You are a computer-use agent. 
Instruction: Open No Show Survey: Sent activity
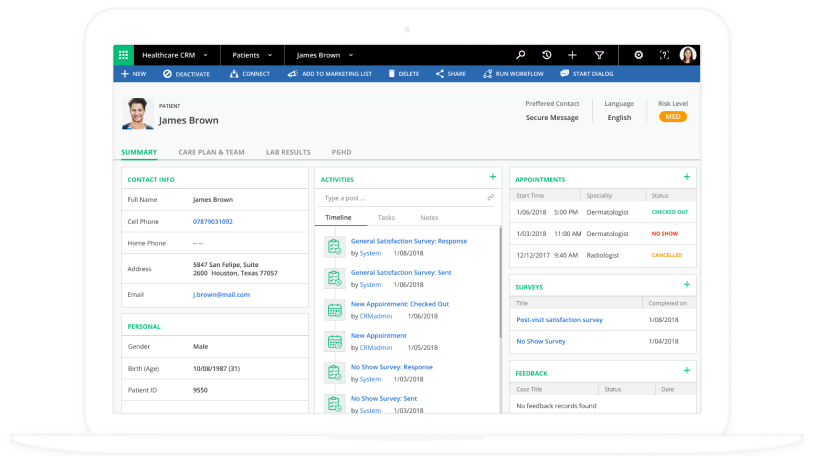point(384,399)
